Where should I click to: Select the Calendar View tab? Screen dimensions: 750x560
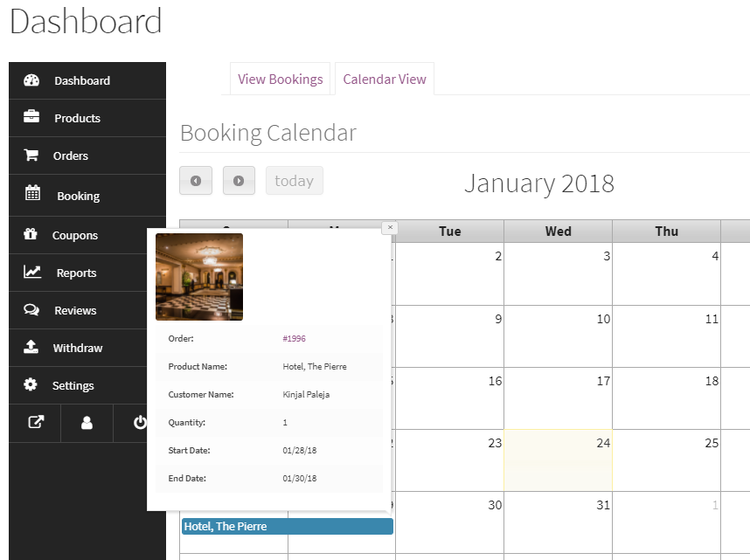(385, 80)
